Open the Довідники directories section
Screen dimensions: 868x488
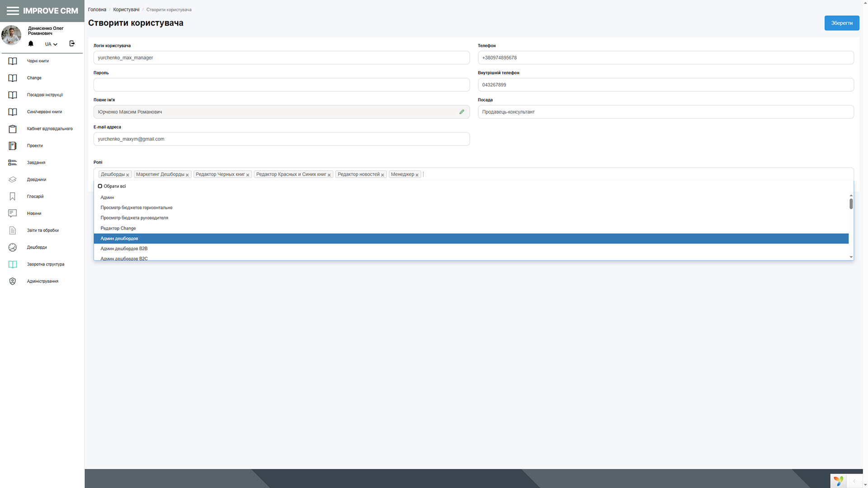point(36,179)
